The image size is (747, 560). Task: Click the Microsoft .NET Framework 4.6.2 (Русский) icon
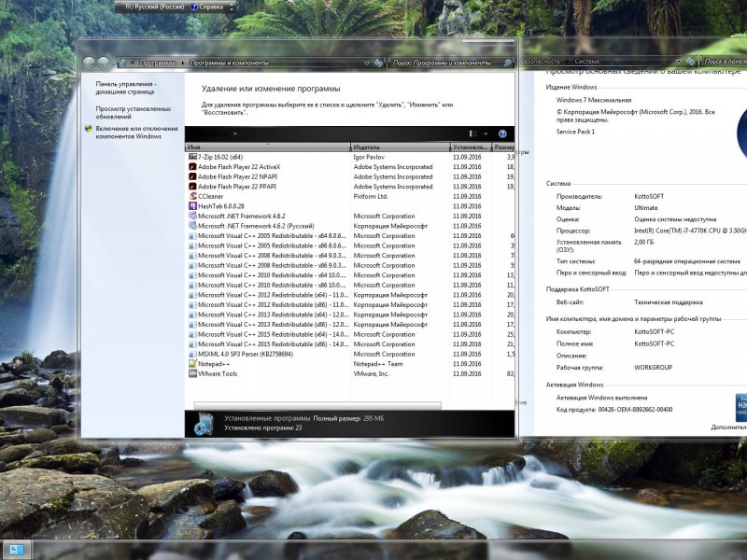pos(192,226)
